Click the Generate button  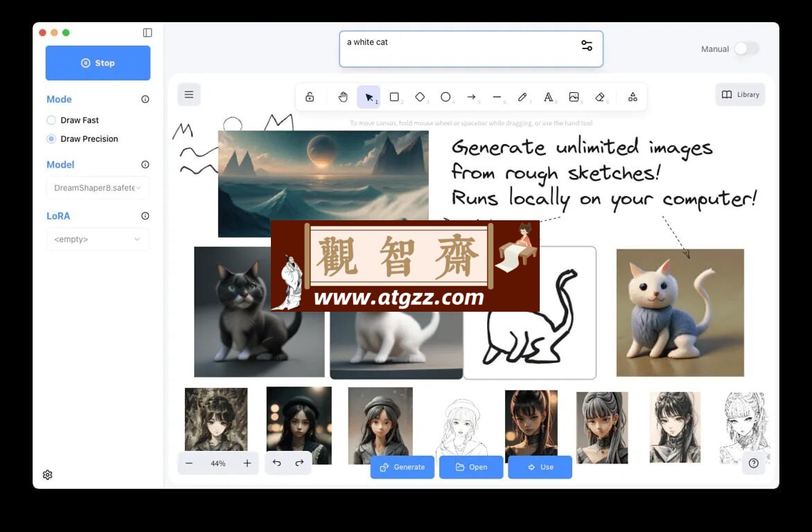(x=403, y=468)
